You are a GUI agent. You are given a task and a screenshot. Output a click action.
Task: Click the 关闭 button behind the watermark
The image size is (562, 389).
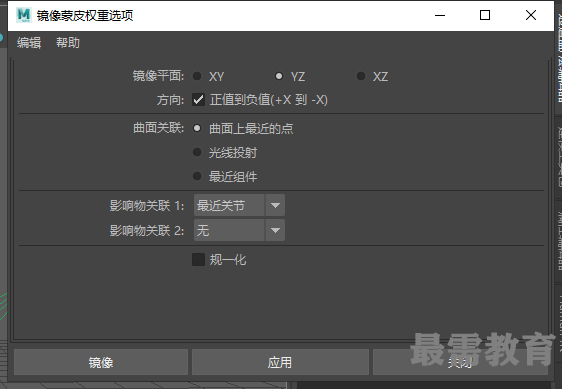pyautogui.click(x=460, y=362)
